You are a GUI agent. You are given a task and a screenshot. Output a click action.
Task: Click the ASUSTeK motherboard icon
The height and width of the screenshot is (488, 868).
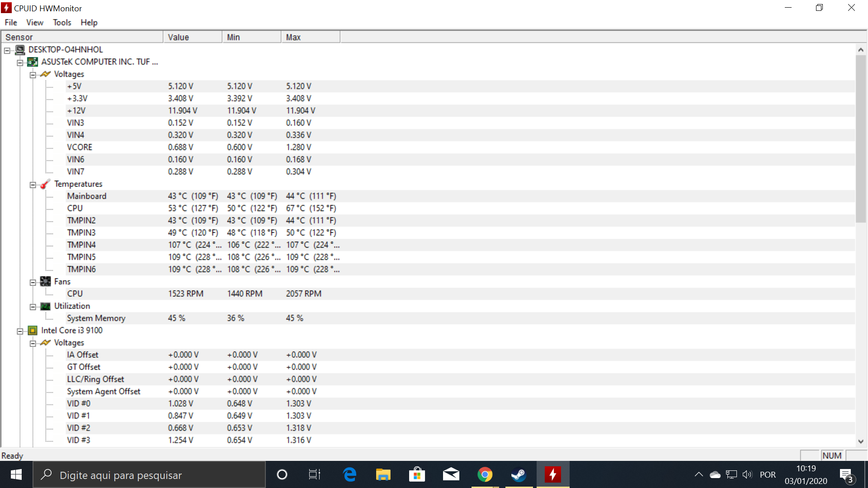coord(33,62)
